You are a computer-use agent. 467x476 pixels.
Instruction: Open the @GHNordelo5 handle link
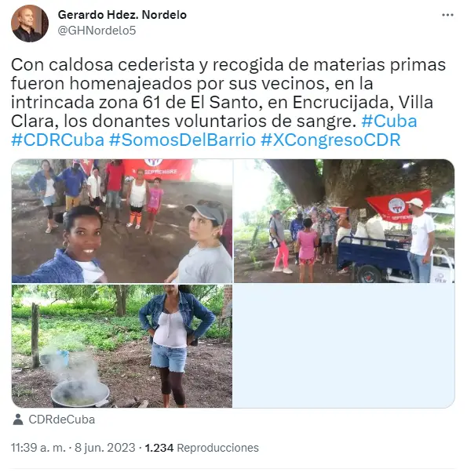pyautogui.click(x=97, y=31)
